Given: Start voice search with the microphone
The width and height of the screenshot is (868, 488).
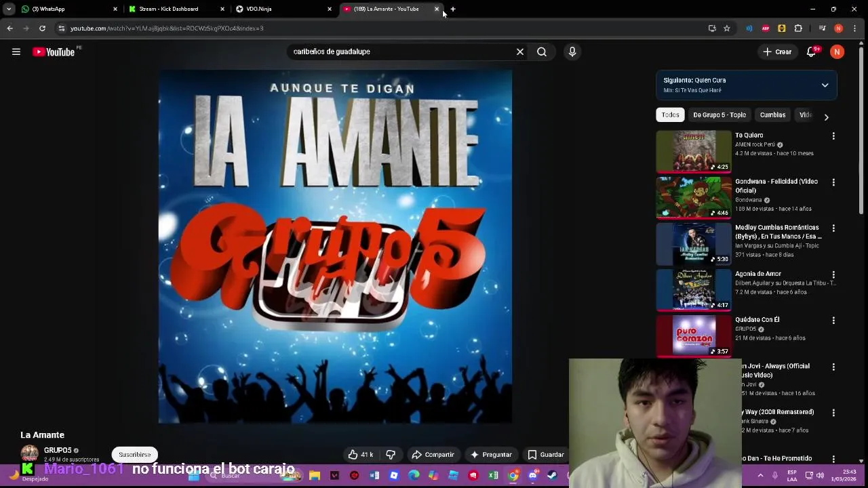Looking at the screenshot, I should click(572, 52).
